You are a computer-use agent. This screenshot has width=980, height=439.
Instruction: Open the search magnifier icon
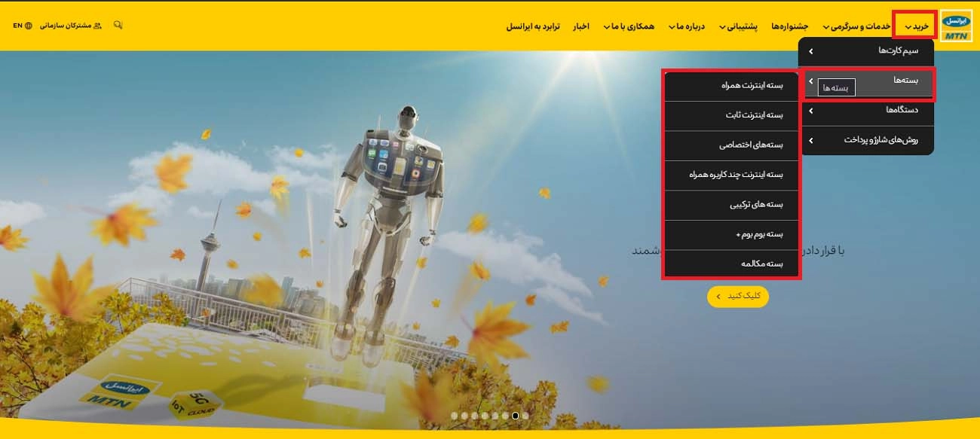tap(118, 25)
